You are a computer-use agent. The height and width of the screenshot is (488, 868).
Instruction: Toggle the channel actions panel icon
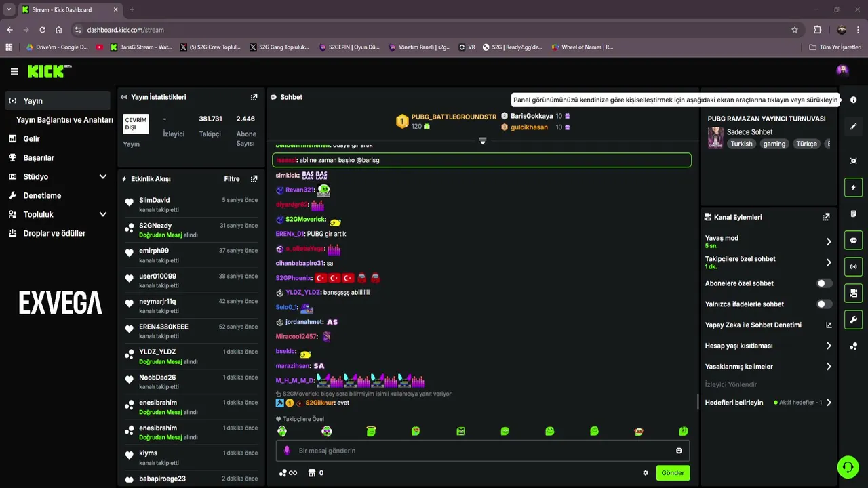(853, 293)
